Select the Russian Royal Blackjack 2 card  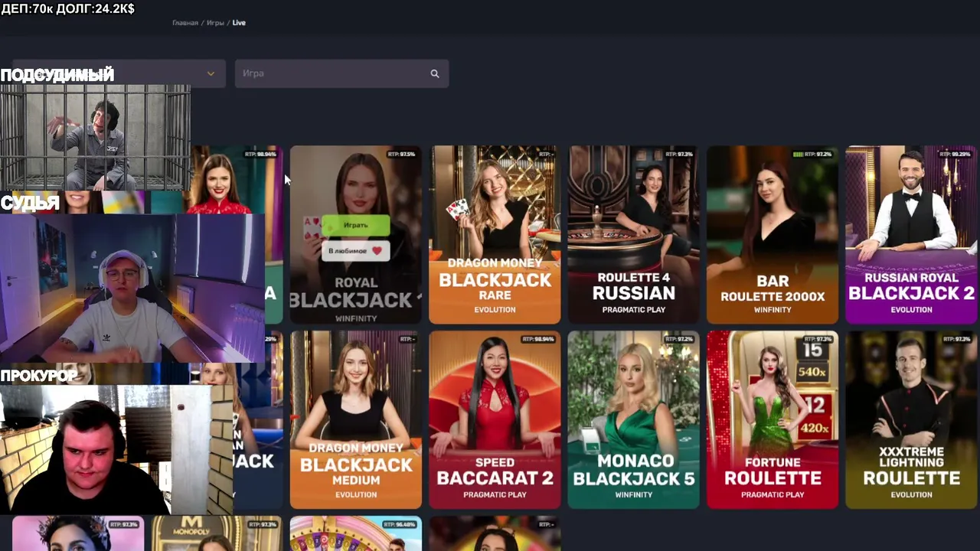tap(911, 235)
